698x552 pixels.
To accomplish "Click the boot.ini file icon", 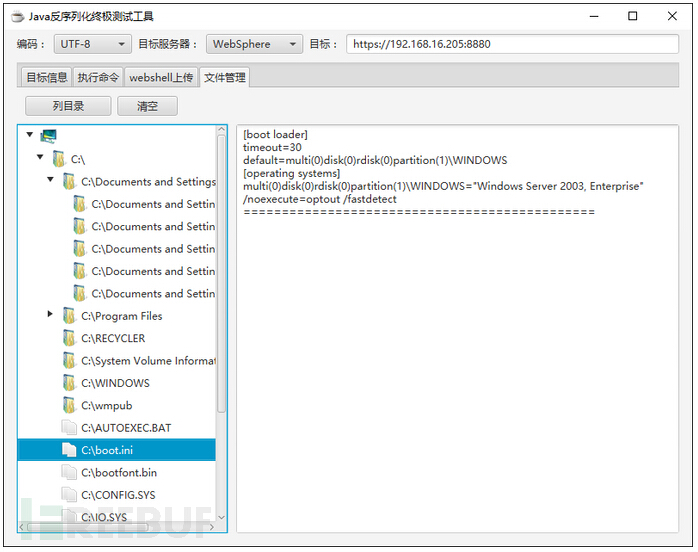I will (69, 450).
